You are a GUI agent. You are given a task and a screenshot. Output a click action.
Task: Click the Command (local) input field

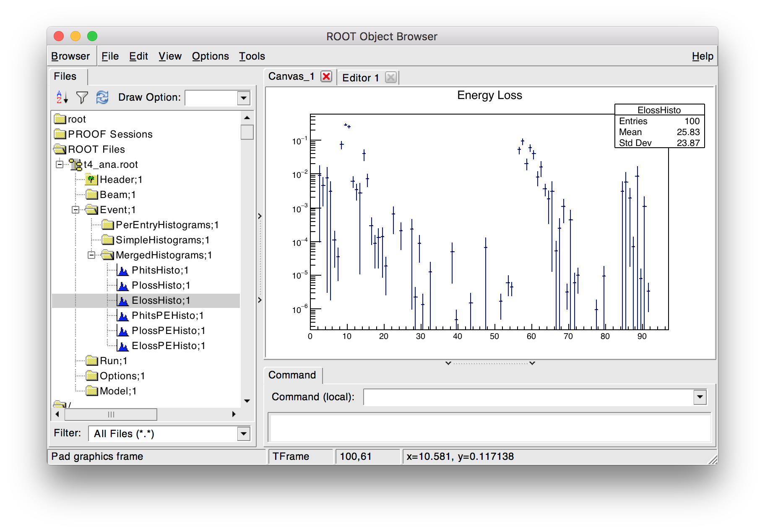pos(528,397)
